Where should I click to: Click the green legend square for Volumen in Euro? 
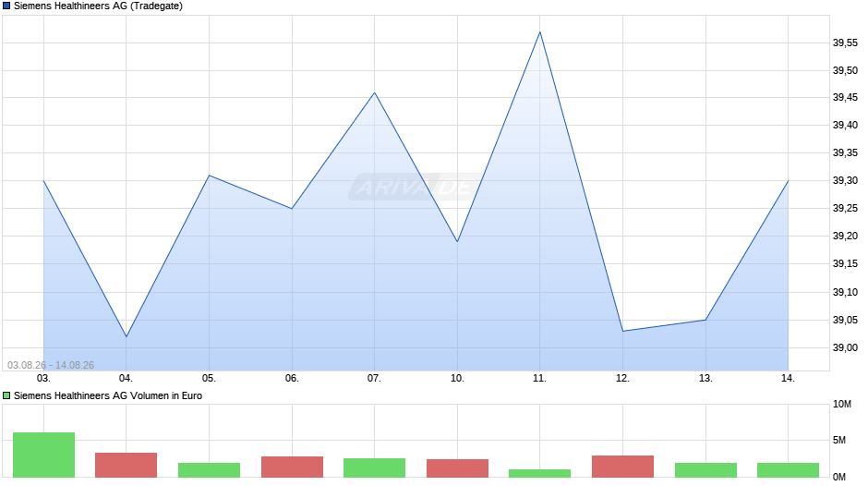click(x=6, y=395)
